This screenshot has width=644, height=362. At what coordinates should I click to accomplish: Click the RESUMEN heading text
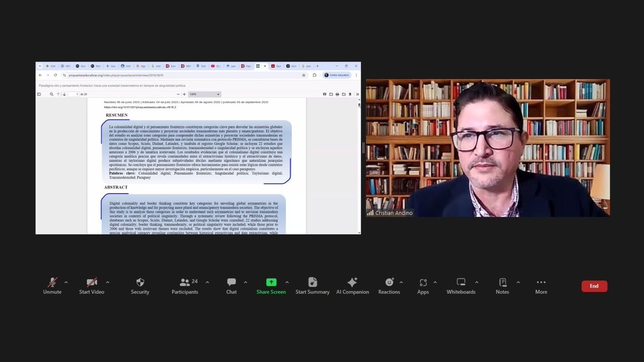(117, 115)
